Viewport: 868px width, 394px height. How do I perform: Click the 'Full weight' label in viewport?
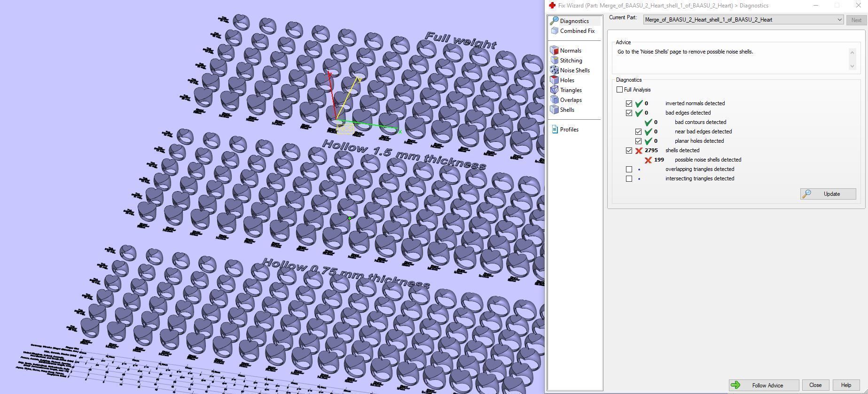[x=461, y=41]
